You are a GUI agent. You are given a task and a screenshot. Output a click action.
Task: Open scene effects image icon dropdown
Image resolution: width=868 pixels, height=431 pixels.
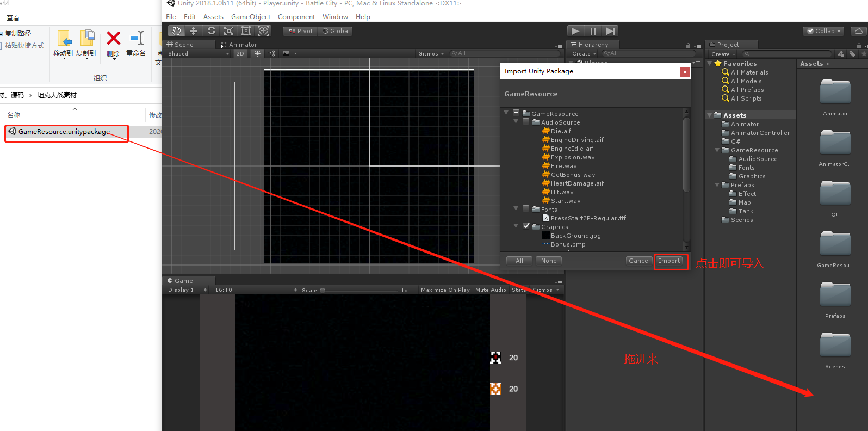click(x=290, y=53)
